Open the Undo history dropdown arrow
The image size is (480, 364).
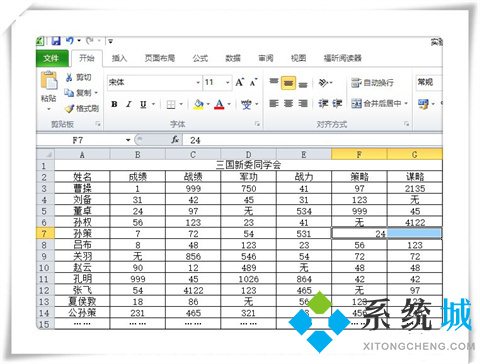point(79,41)
